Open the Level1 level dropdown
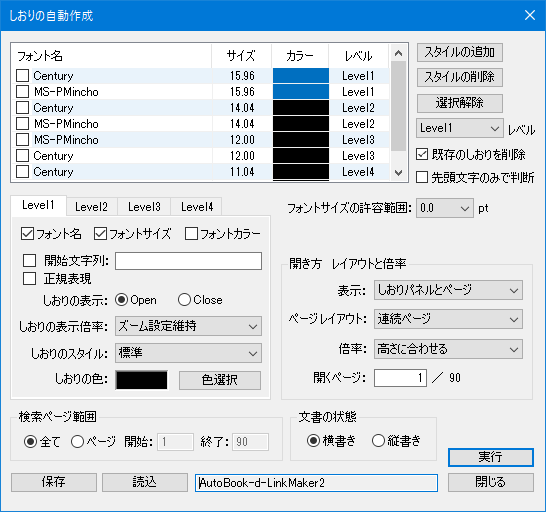546x512 pixels. pyautogui.click(x=460, y=128)
